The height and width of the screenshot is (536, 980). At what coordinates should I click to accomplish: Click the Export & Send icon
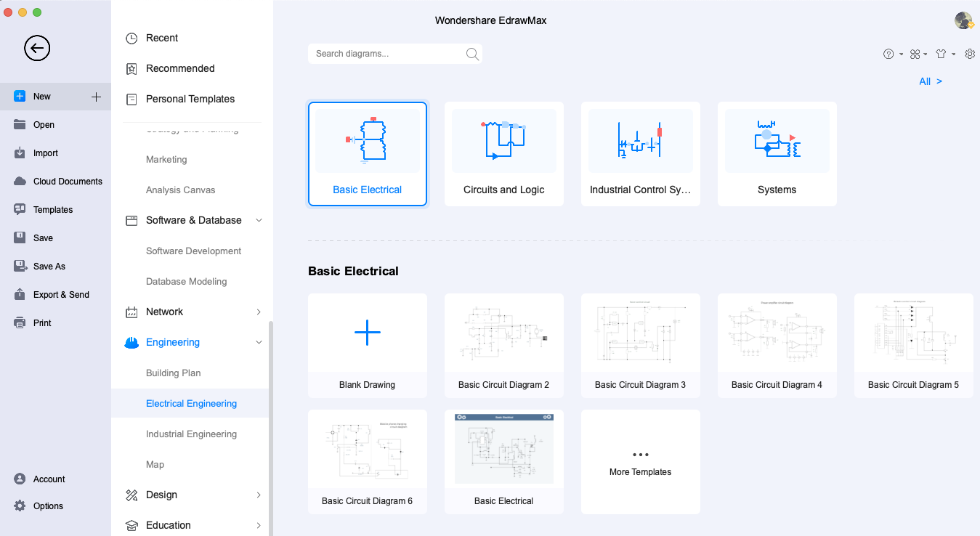click(20, 295)
